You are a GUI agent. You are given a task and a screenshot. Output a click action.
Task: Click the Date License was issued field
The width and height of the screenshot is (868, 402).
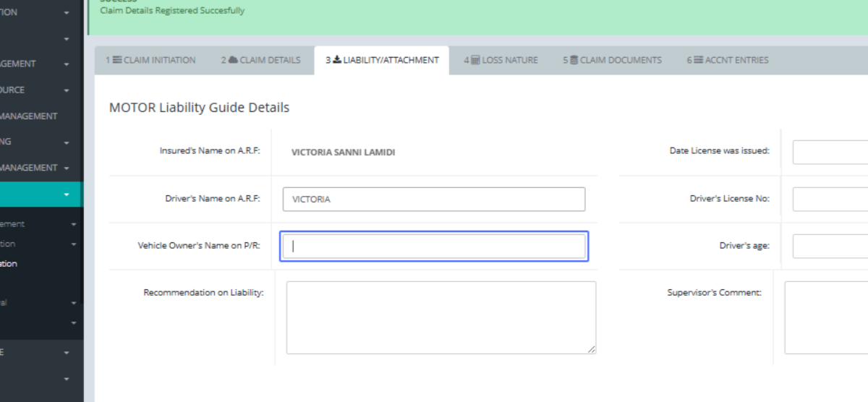point(830,152)
